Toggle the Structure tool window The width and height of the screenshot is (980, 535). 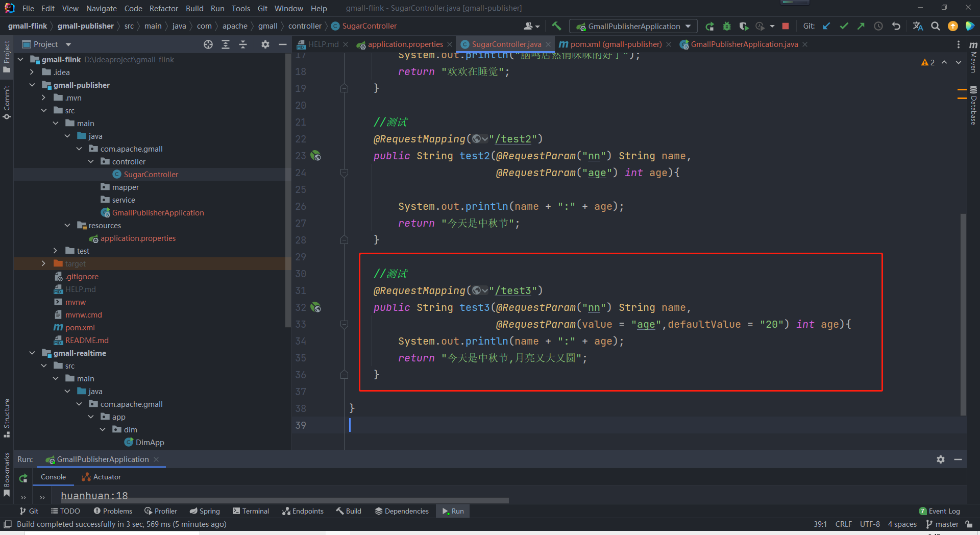coord(7,418)
